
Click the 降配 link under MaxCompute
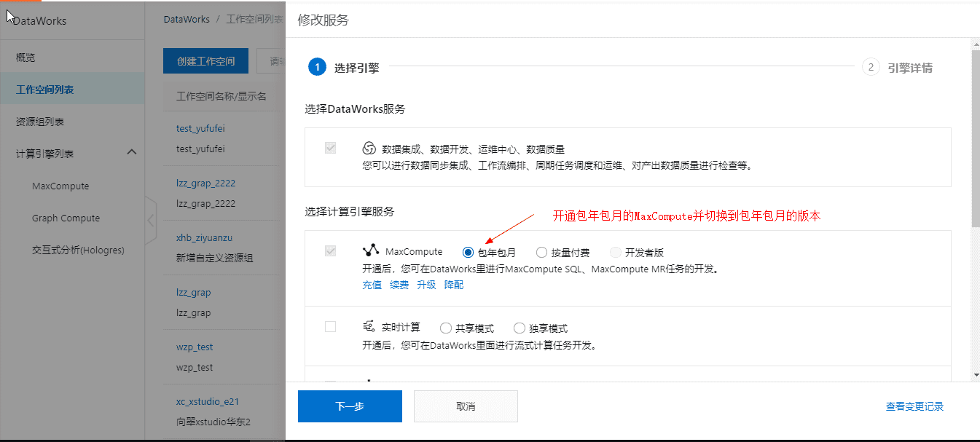[454, 285]
